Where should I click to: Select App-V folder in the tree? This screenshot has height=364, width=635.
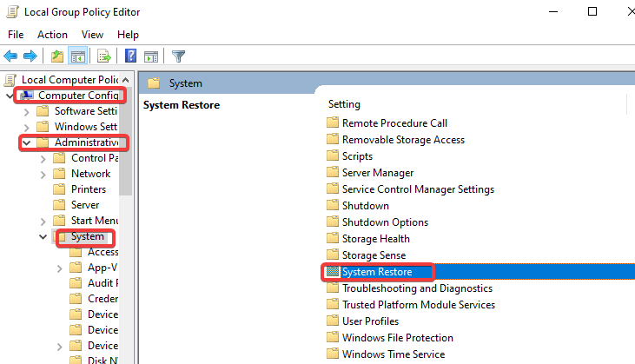coord(103,268)
